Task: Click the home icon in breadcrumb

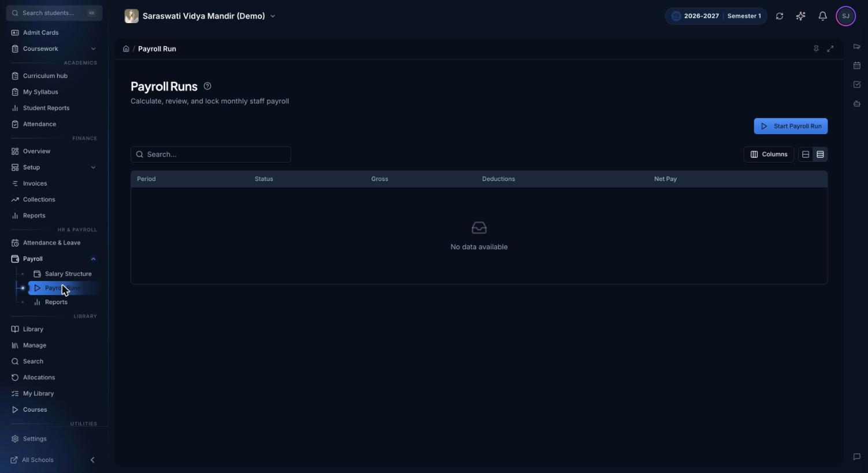Action: tap(126, 49)
